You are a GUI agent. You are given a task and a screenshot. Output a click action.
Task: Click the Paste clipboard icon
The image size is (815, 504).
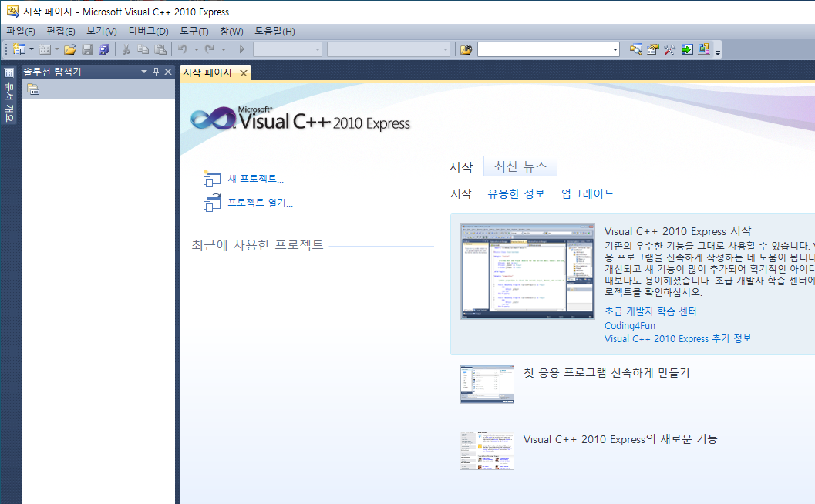(160, 49)
